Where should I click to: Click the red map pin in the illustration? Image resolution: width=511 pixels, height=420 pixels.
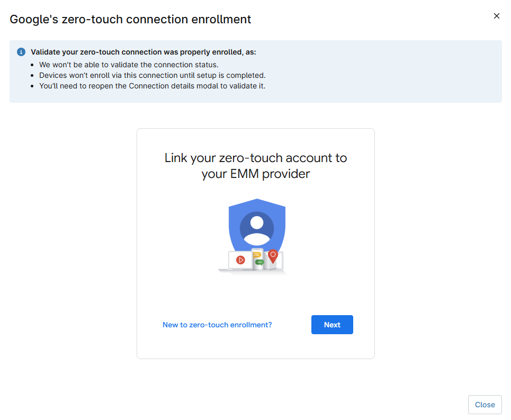[x=273, y=256]
